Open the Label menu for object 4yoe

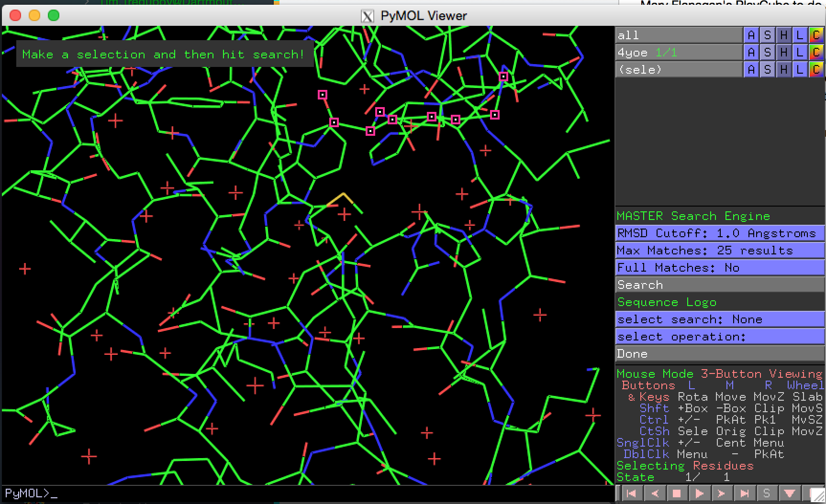tap(801, 52)
